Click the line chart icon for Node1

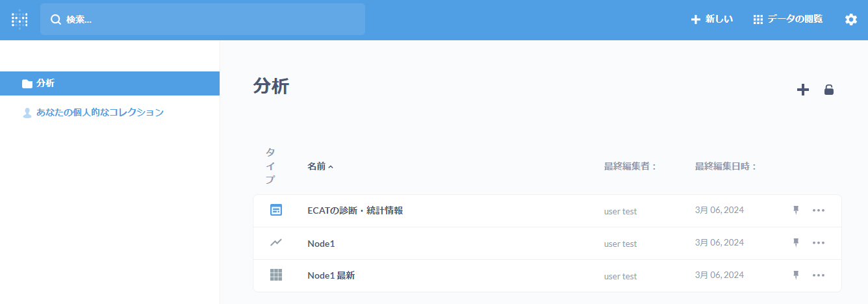click(276, 243)
